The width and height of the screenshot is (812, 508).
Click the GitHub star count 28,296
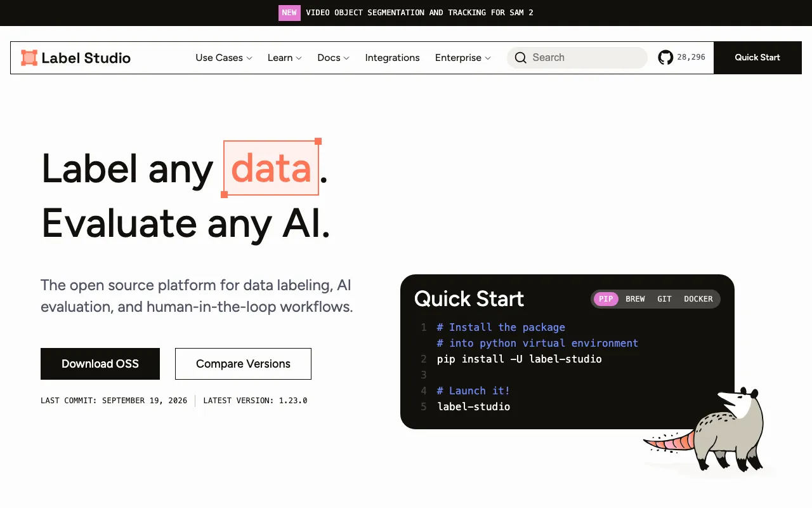point(691,57)
